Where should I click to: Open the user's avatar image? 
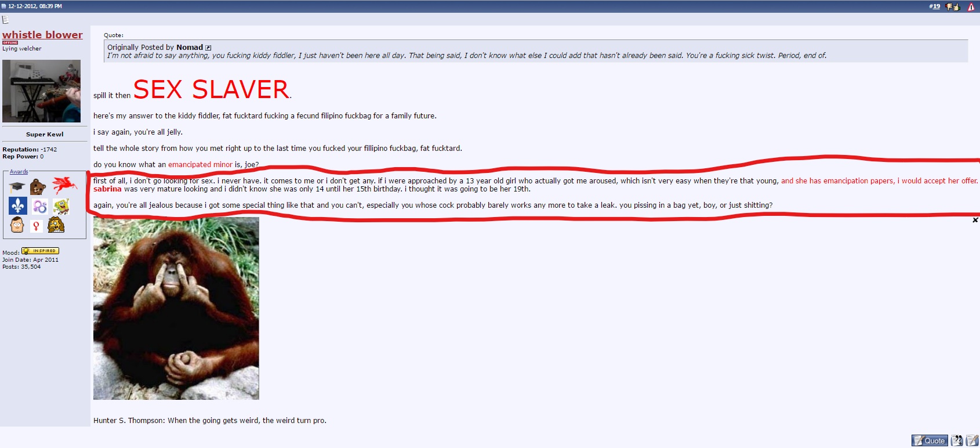pyautogui.click(x=41, y=91)
